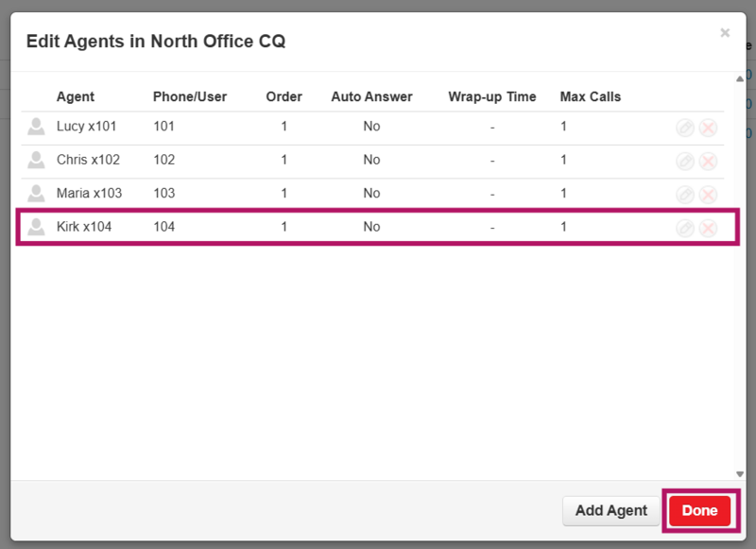
Task: Click the Wrap-up Time column header
Action: tap(491, 96)
